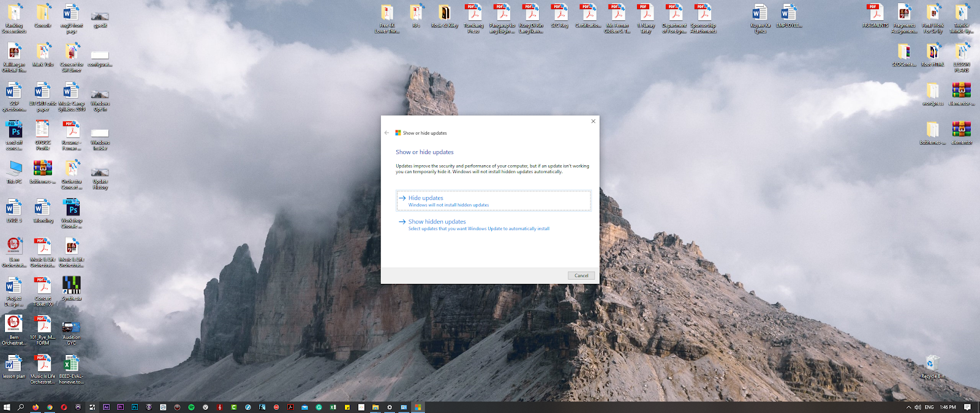Select the Update History desktop shortcut
Image resolution: width=980 pixels, height=413 pixels.
click(100, 177)
